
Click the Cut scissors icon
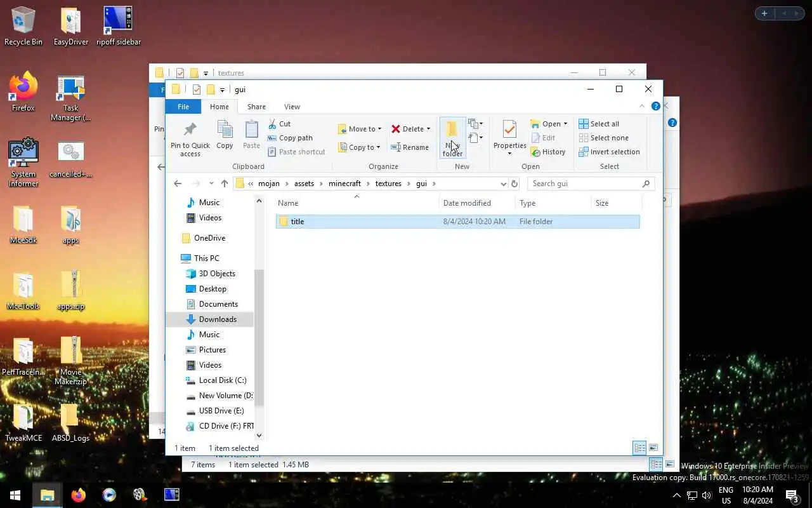click(272, 124)
